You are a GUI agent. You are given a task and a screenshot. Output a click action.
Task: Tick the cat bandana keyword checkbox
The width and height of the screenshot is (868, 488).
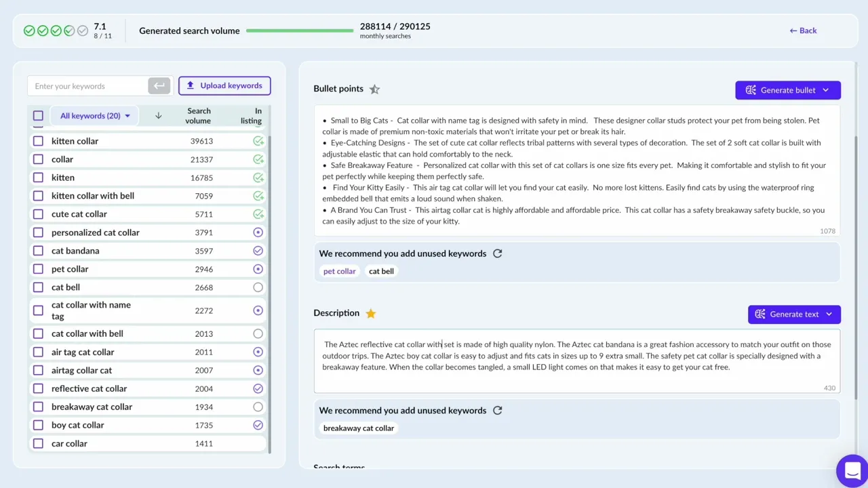38,251
